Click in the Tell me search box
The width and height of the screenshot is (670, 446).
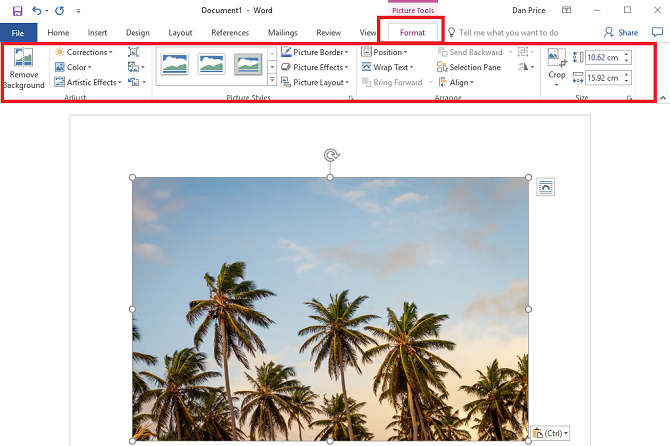click(508, 33)
